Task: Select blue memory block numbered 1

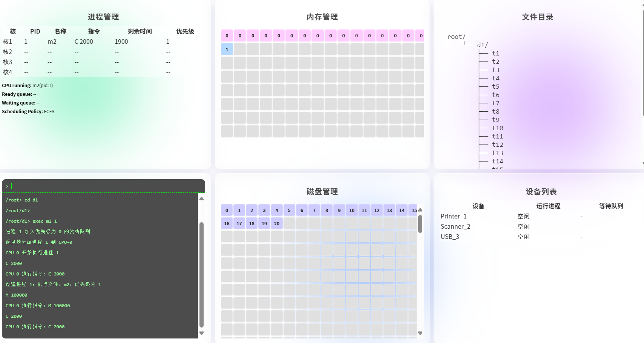Action: [227, 49]
